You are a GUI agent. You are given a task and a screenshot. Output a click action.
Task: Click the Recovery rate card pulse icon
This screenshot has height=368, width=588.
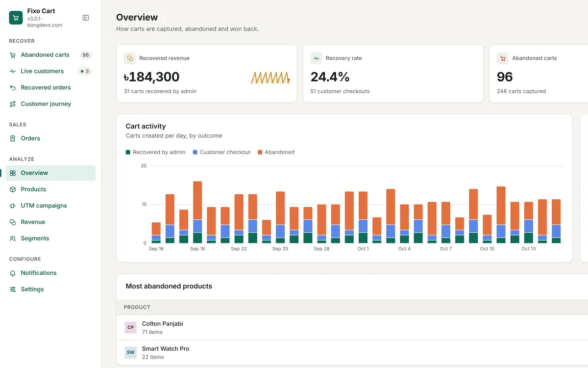317,58
